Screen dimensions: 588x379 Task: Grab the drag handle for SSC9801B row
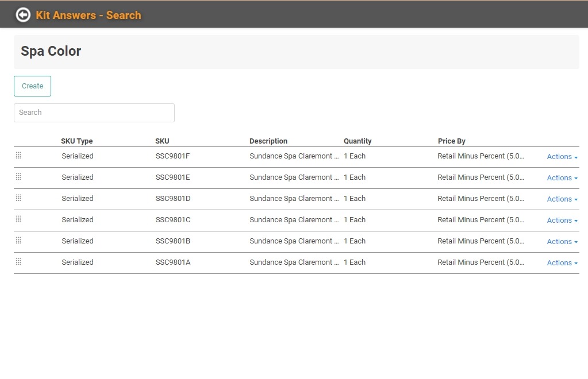pyautogui.click(x=18, y=241)
